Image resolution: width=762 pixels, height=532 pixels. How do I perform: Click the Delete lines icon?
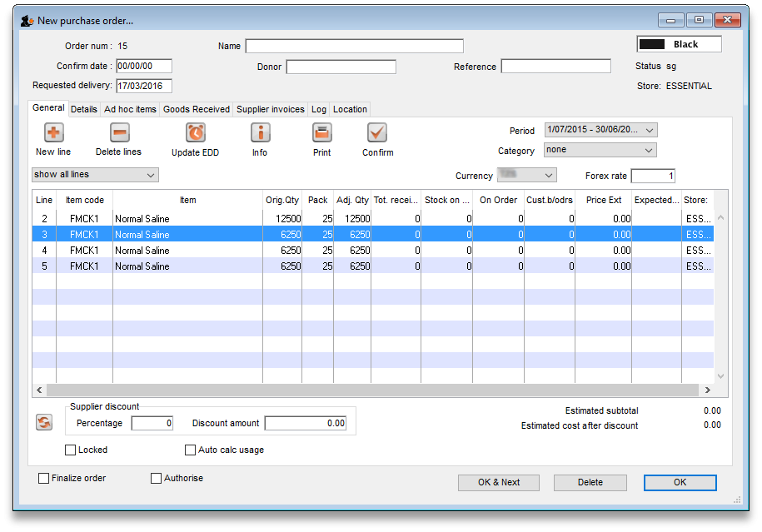119,132
